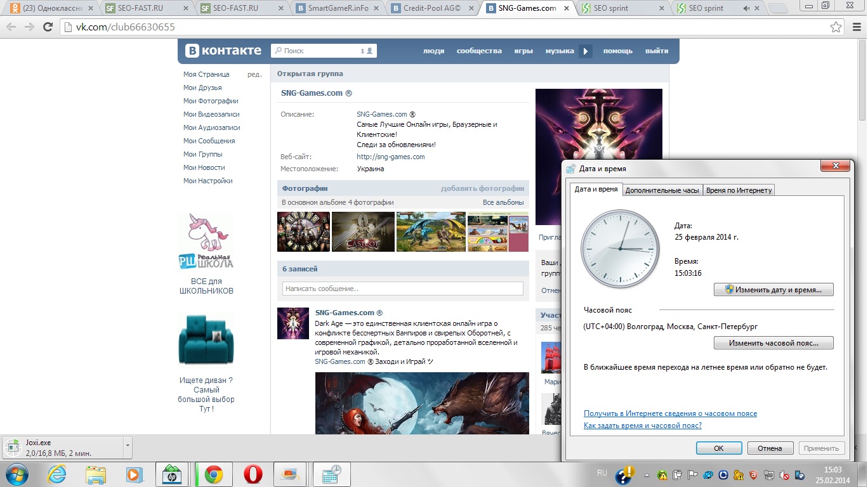Open the Castlot photo thumbnail

[364, 231]
